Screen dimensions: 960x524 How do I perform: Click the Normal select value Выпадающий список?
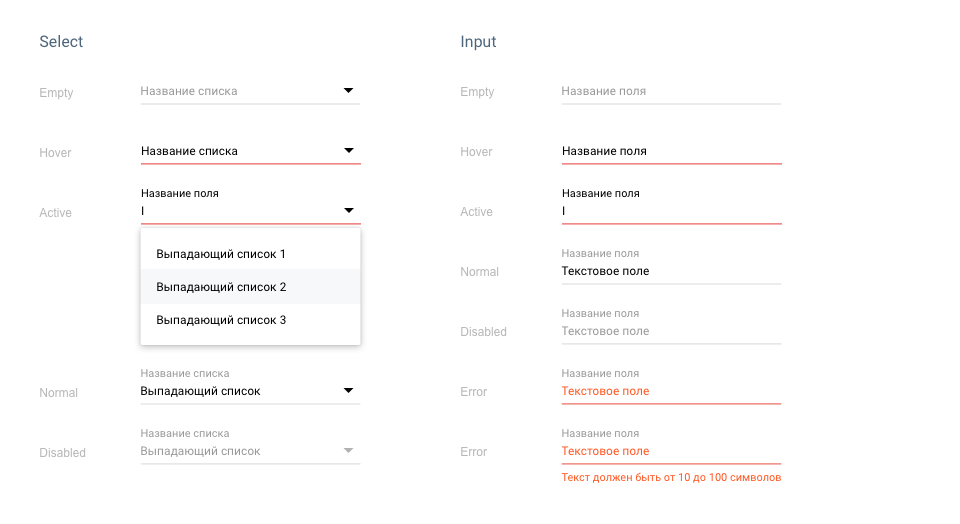(200, 391)
